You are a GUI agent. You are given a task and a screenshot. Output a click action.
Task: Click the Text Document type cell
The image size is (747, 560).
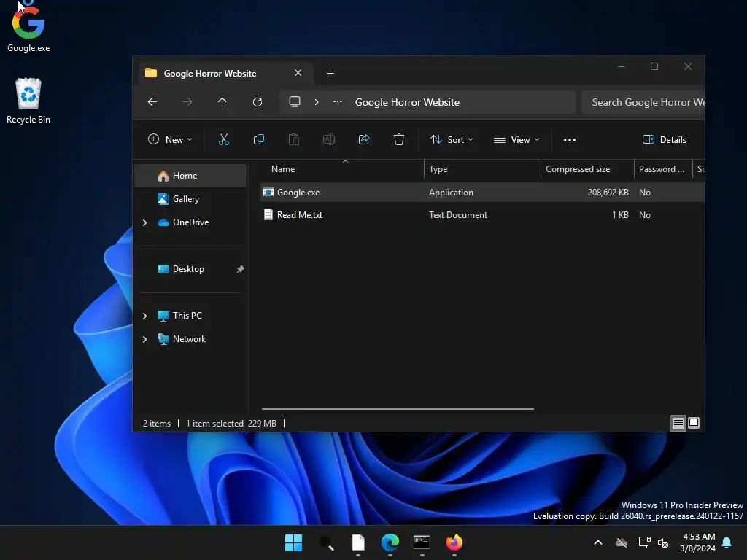point(458,215)
